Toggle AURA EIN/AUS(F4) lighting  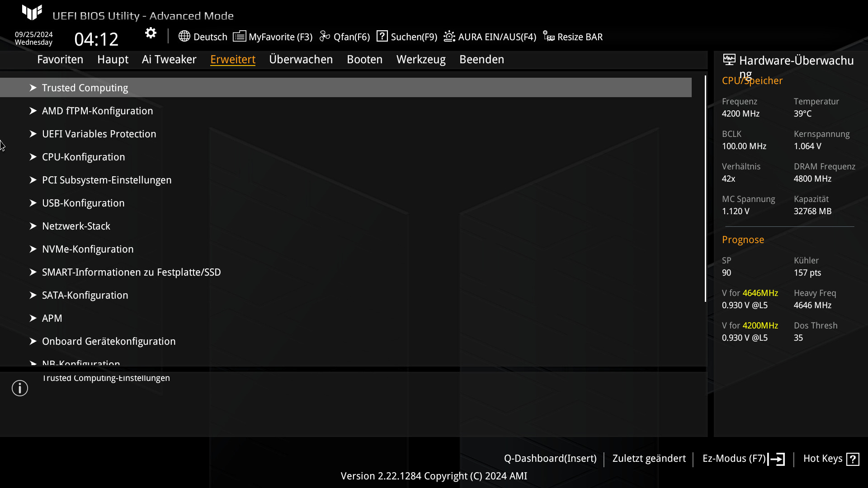coord(490,37)
